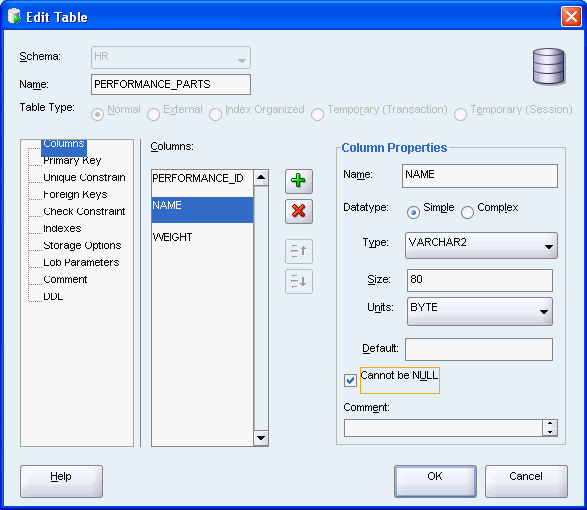This screenshot has height=510, width=587.
Task: Choose Temporary (Session) table type
Action: 460,114
